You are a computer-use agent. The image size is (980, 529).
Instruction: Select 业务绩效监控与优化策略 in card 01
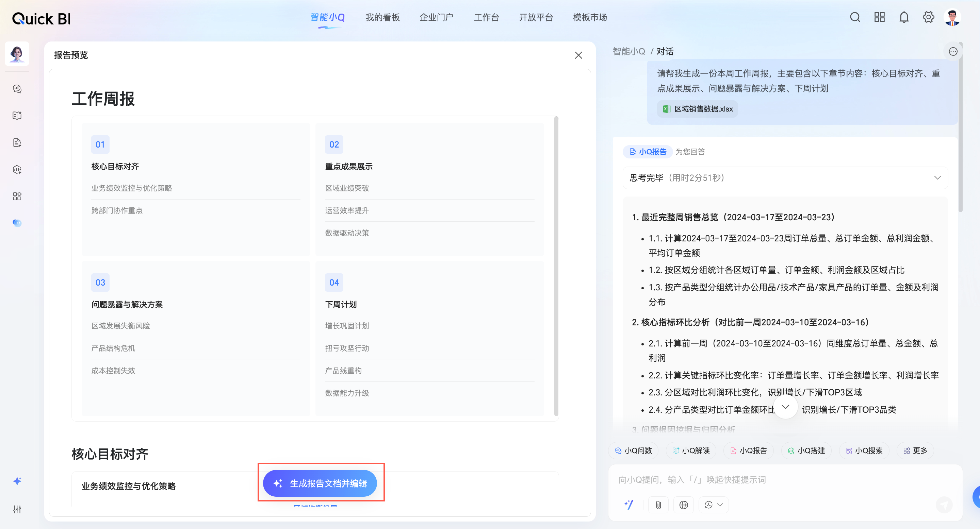(x=132, y=188)
